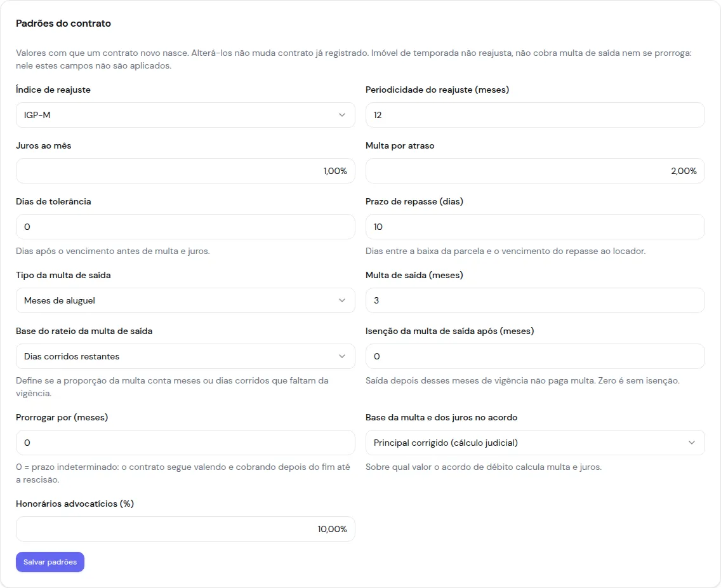Open Base do rateio da multa dropdown

coord(185,356)
